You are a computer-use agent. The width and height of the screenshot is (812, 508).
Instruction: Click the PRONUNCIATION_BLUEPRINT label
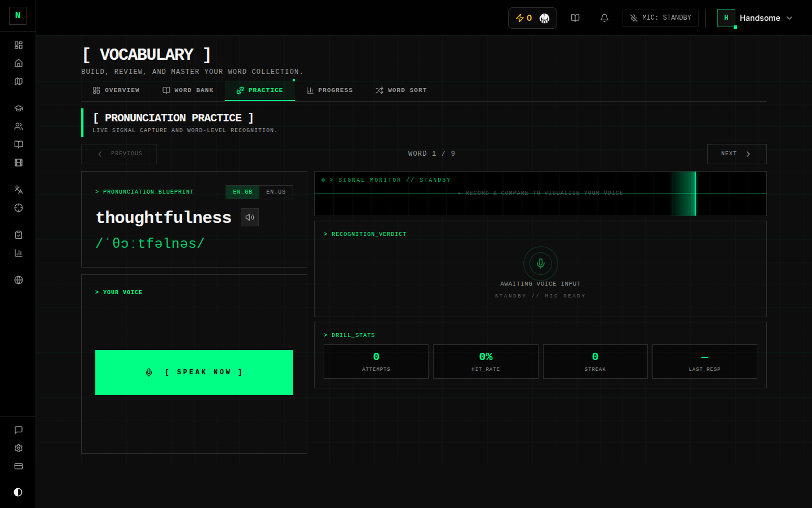tap(144, 192)
